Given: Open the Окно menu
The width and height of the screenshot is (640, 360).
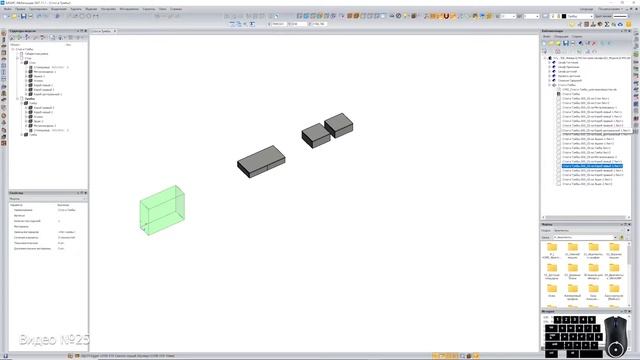Looking at the screenshot, I should [x=162, y=9].
